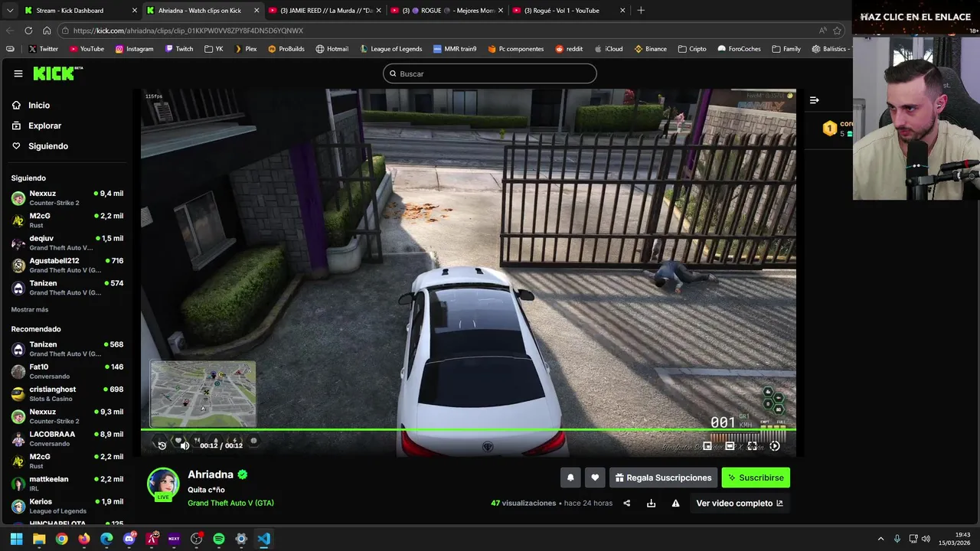Open the Instagram bookmark
The height and width of the screenshot is (551, 980).
(134, 48)
